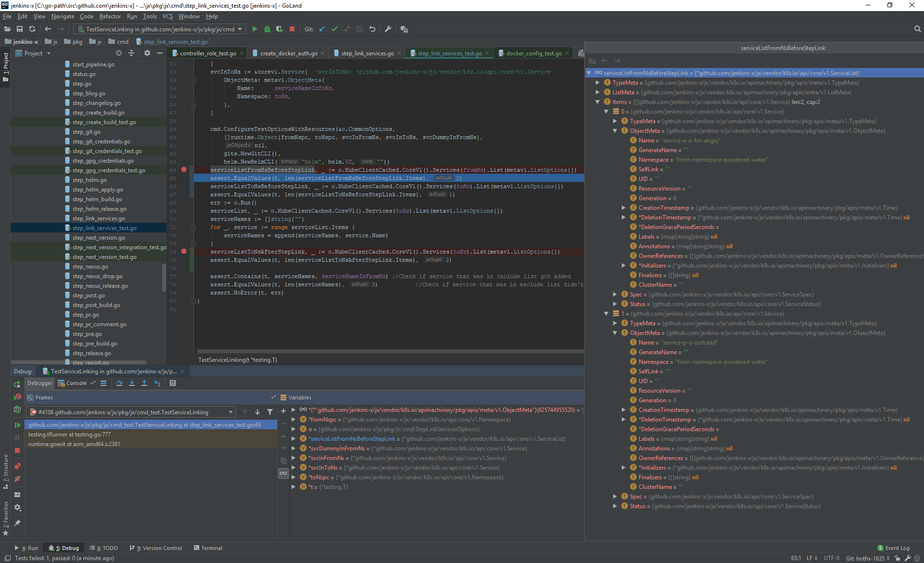
Task: Open the Refactor menu
Action: tap(110, 16)
